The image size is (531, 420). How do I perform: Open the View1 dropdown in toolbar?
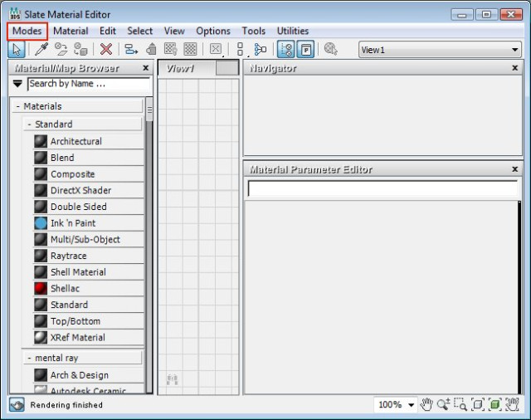(x=440, y=50)
